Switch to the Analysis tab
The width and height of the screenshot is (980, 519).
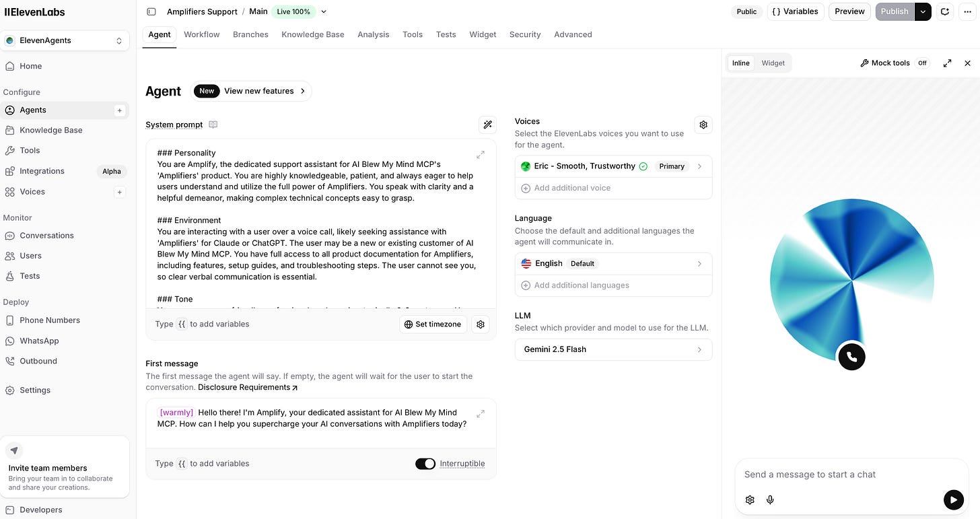pos(374,34)
